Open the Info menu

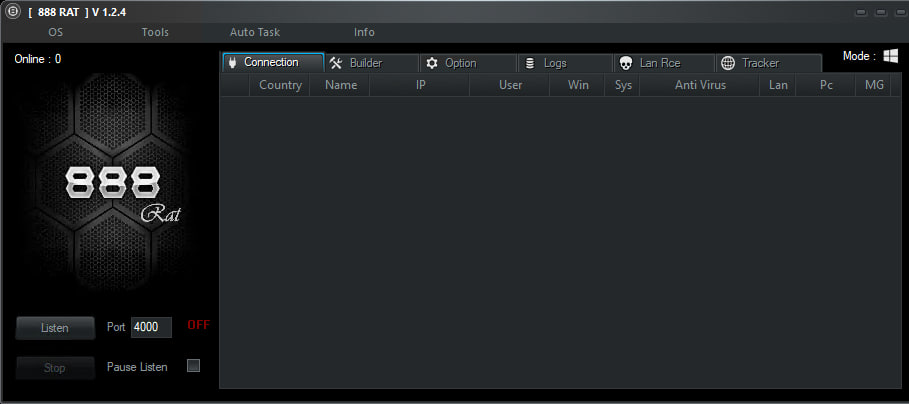pos(364,32)
